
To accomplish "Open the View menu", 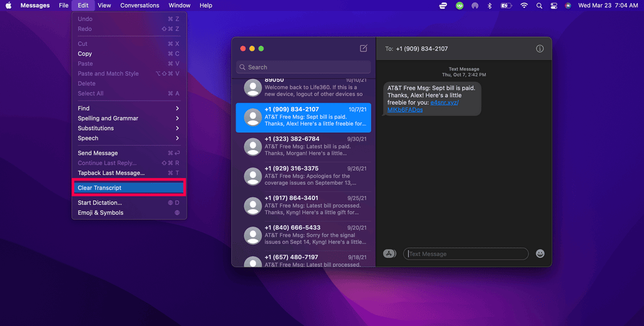I will point(104,5).
